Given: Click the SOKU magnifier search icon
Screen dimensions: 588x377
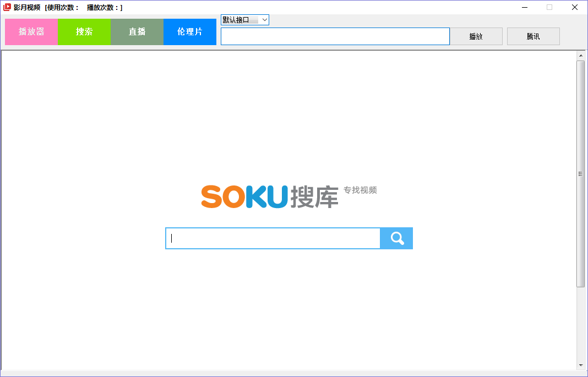Looking at the screenshot, I should 396,238.
